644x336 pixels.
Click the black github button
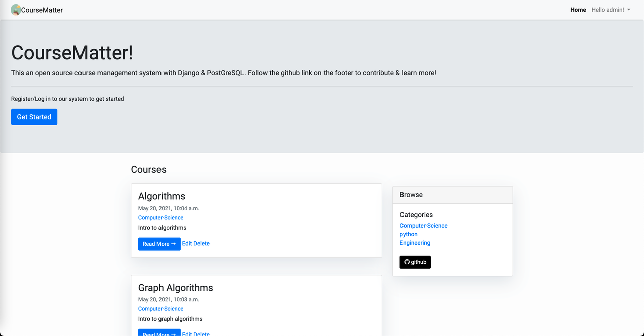pos(415,262)
